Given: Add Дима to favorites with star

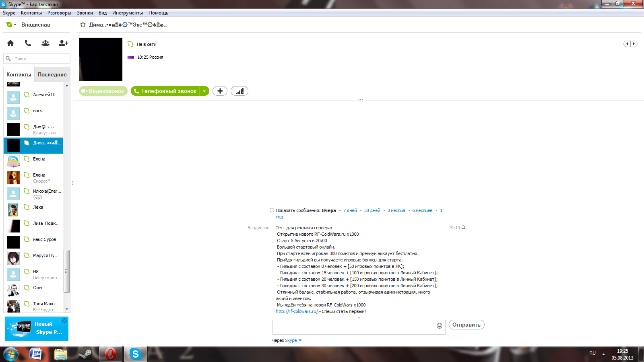Looking at the screenshot, I should (83, 25).
